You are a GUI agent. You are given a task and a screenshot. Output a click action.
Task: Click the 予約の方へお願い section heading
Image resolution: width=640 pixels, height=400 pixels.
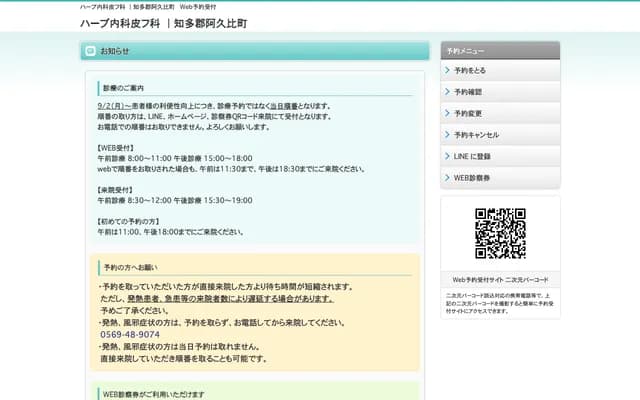pyautogui.click(x=130, y=267)
